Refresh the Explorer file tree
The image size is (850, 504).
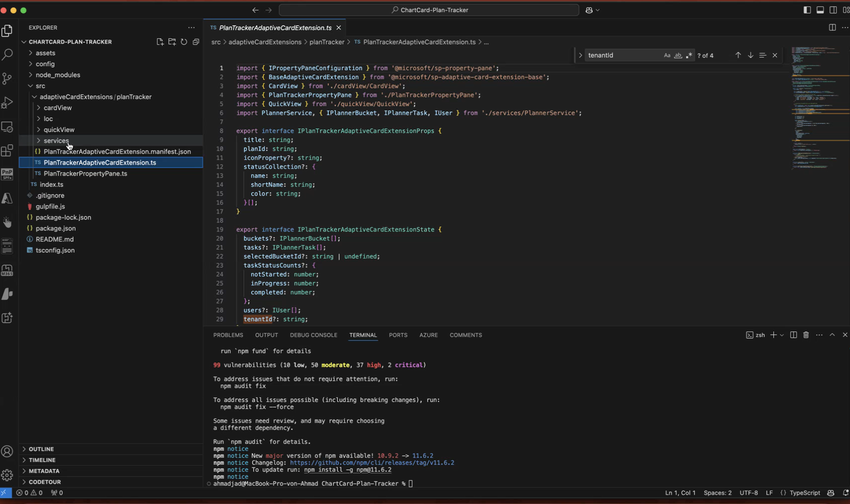(x=184, y=42)
